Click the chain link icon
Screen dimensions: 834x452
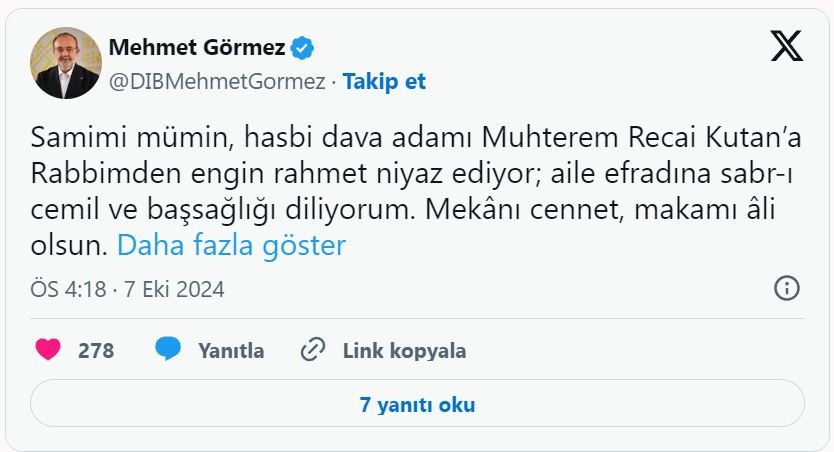point(313,350)
